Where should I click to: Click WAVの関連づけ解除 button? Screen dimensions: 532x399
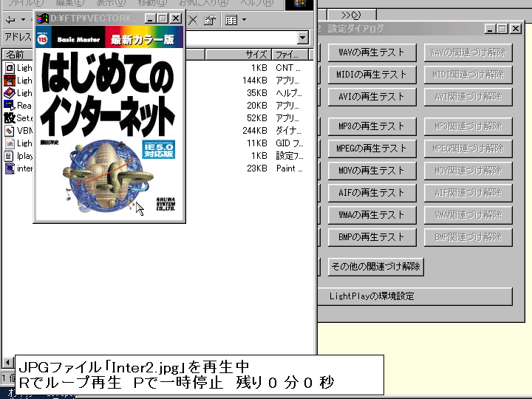(x=468, y=52)
